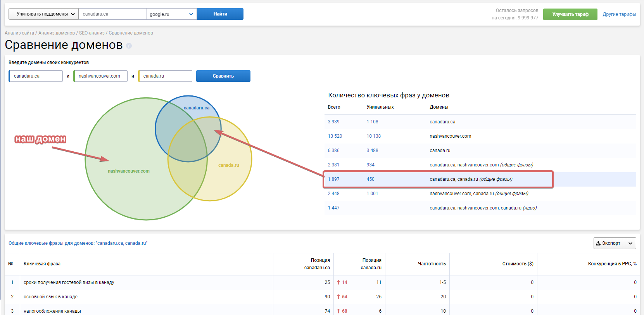The width and height of the screenshot is (644, 315).
Task: Click total 2 381 common phrases
Action: coord(333,165)
